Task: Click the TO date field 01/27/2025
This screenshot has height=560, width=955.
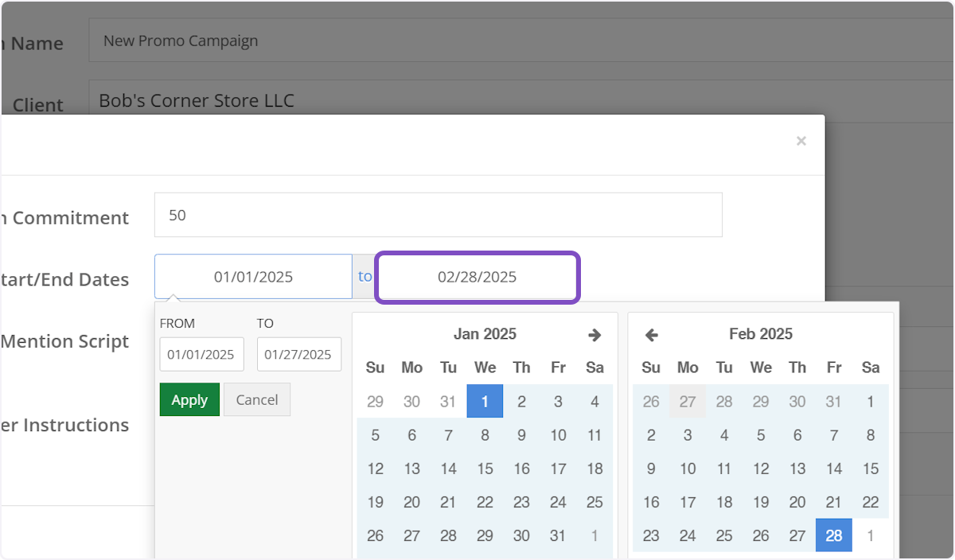Action: (x=298, y=355)
